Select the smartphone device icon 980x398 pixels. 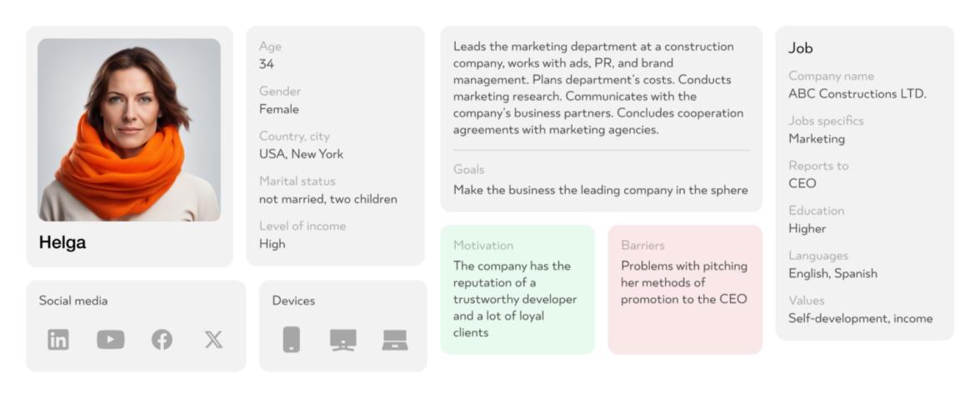tap(291, 339)
